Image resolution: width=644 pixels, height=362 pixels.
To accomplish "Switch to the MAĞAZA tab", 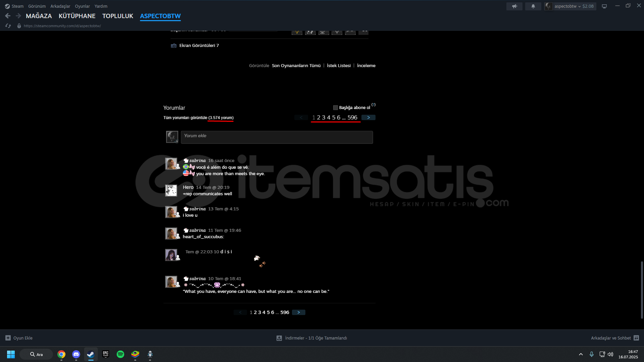I will pos(39,16).
